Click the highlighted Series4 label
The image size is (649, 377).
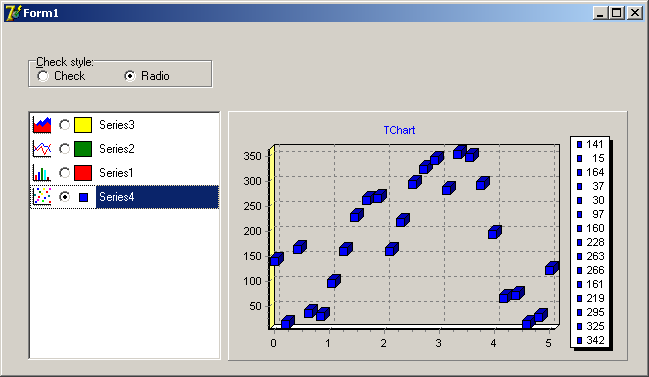[x=157, y=197]
